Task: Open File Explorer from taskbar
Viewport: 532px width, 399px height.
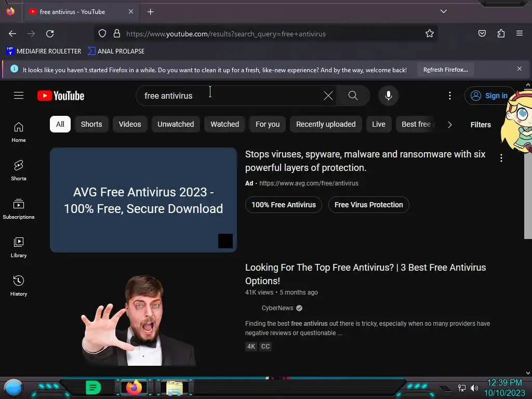Action: [175, 388]
